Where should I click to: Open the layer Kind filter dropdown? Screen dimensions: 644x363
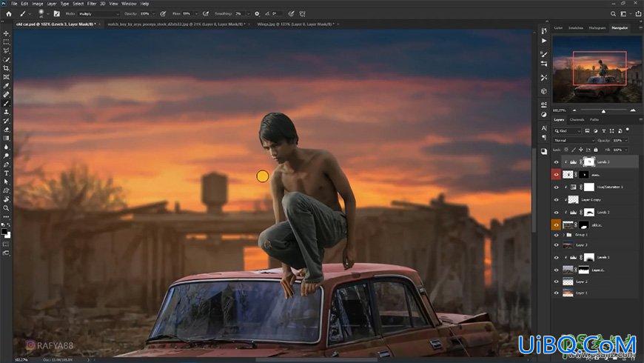click(x=567, y=130)
